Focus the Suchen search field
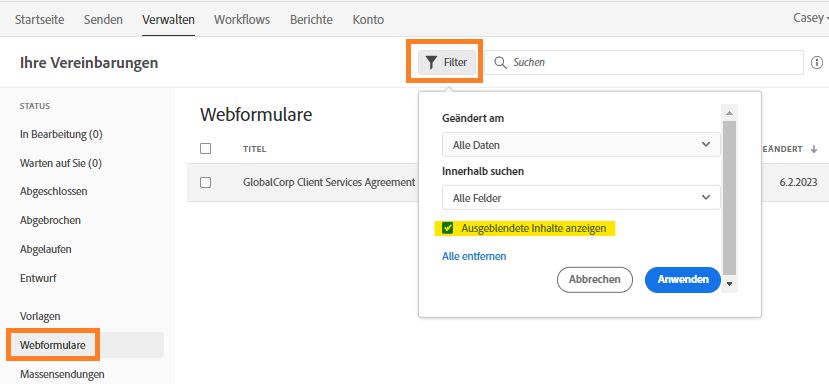The height and width of the screenshot is (384, 829). click(x=644, y=62)
